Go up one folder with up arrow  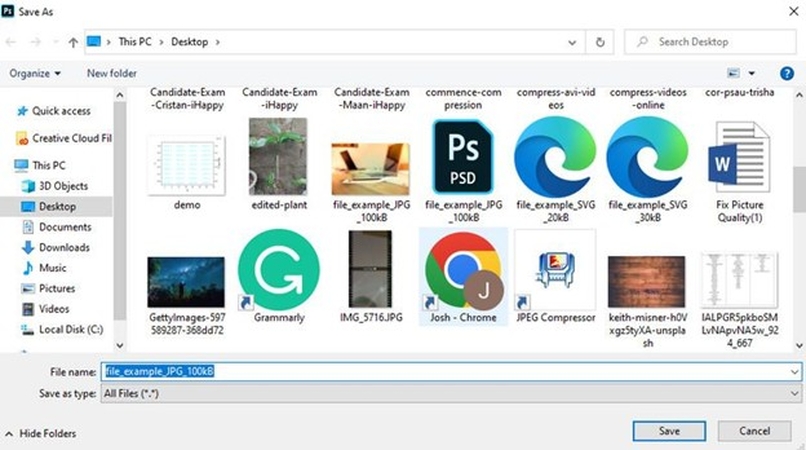[73, 42]
